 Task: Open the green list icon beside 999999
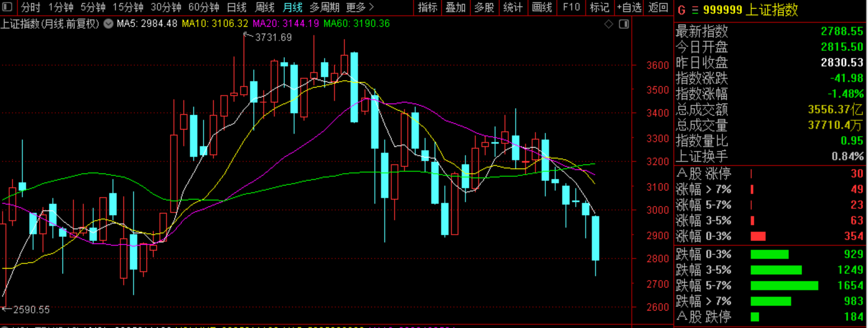tap(695, 10)
